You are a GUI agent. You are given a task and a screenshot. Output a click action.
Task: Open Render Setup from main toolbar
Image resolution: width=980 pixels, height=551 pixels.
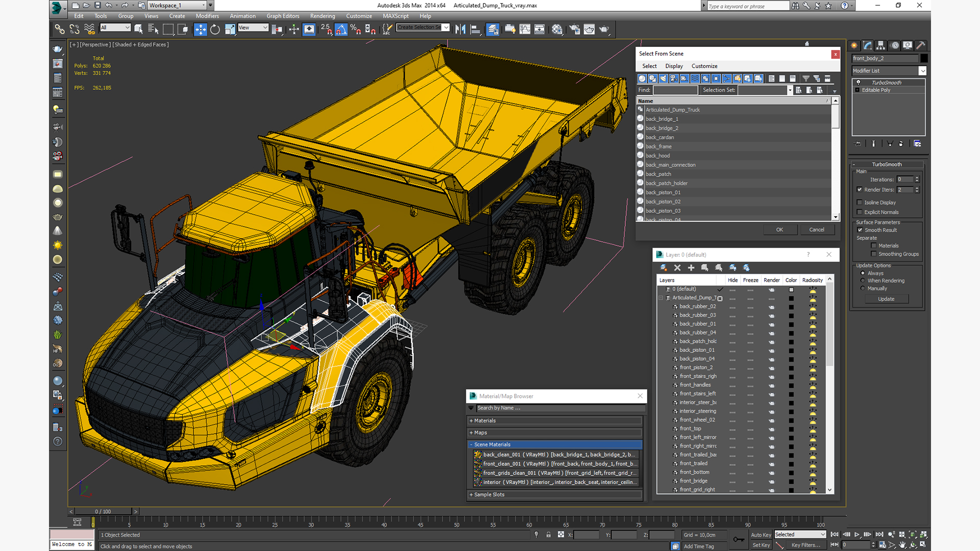pos(574,29)
